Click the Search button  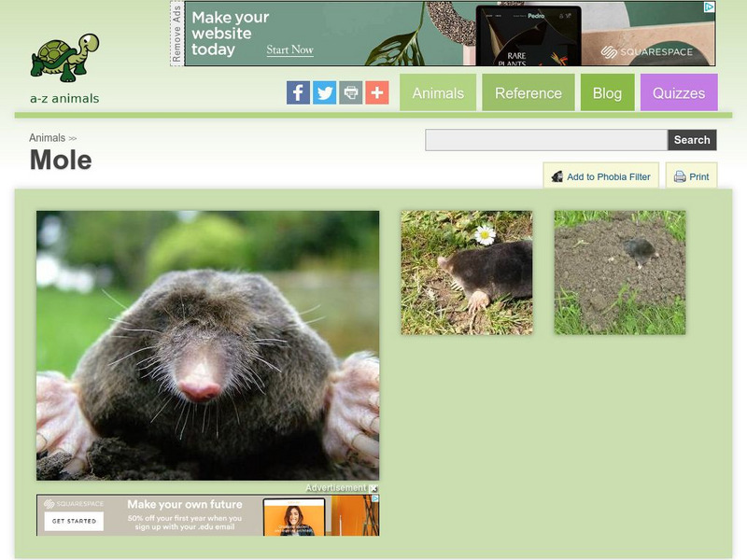tap(692, 140)
